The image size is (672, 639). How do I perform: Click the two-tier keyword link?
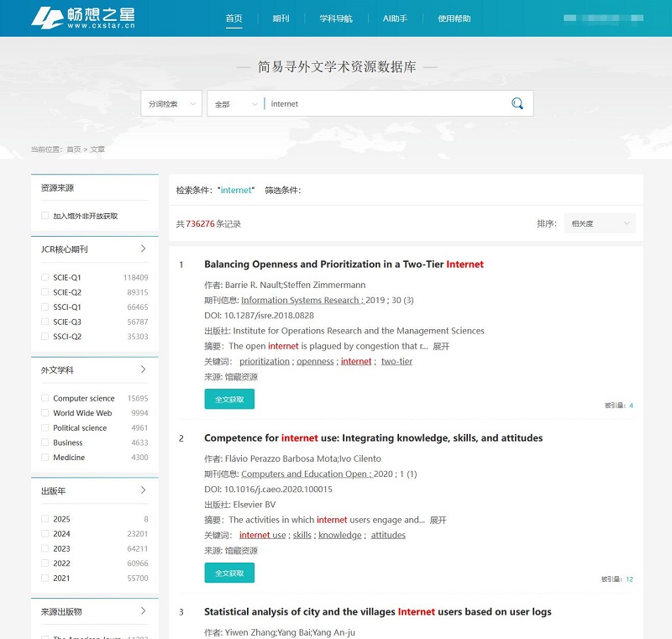[x=396, y=361]
